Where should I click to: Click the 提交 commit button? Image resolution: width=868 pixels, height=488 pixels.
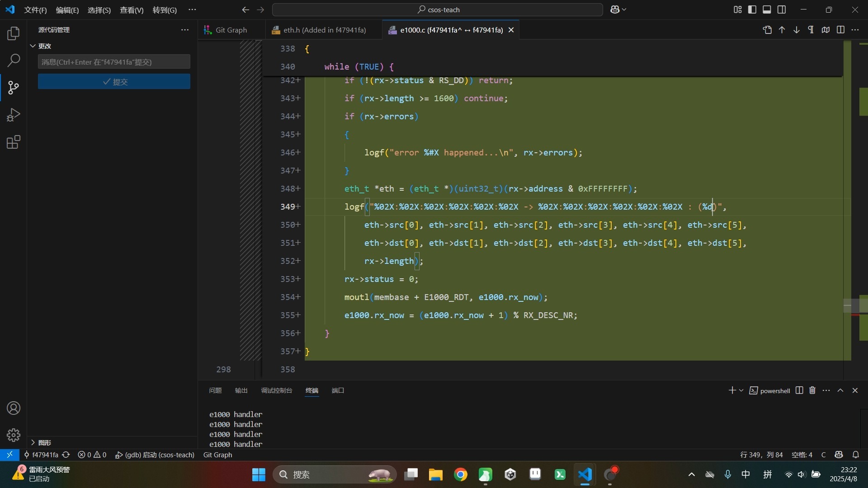114,82
